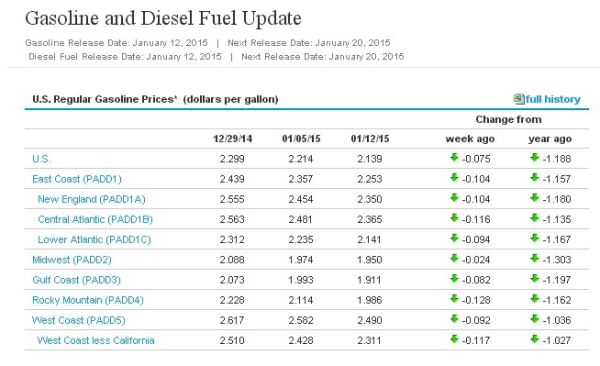600x366 pixels.
Task: Open Lower Atlantic (PADD1C) link
Action: coord(94,240)
